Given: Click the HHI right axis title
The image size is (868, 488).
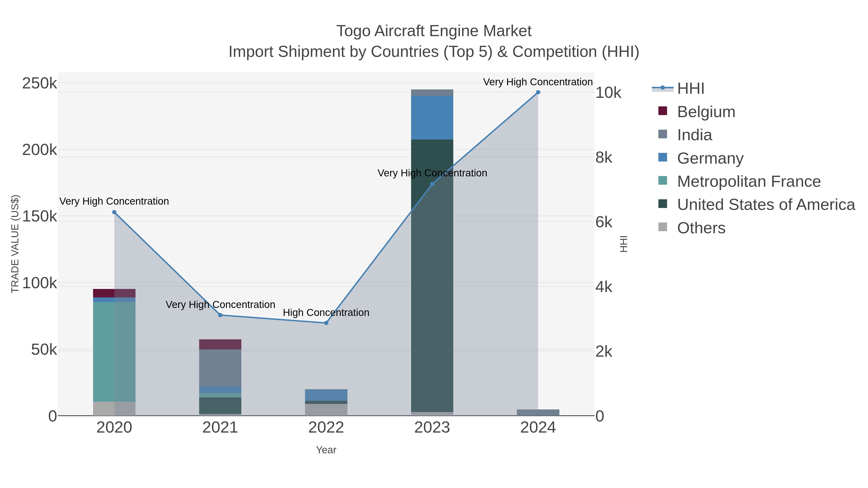Looking at the screenshot, I should 624,244.
